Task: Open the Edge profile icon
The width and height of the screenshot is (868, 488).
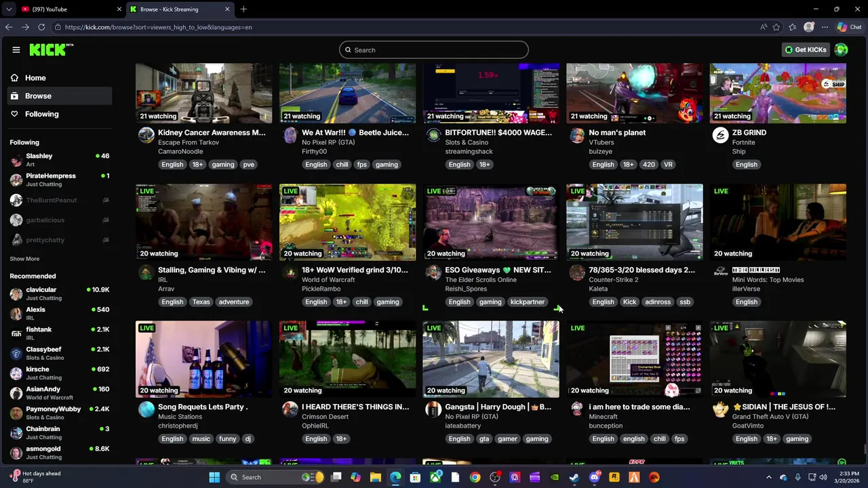Action: (x=808, y=27)
